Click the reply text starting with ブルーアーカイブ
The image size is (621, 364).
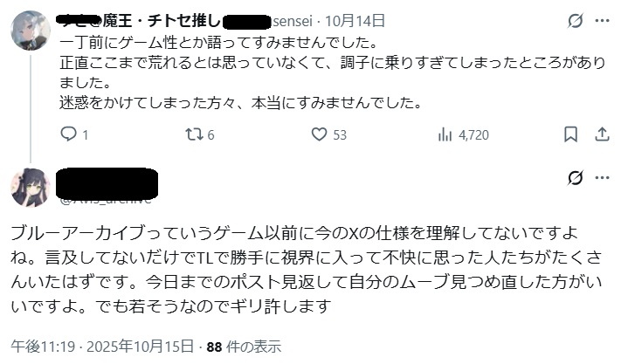[297, 270]
